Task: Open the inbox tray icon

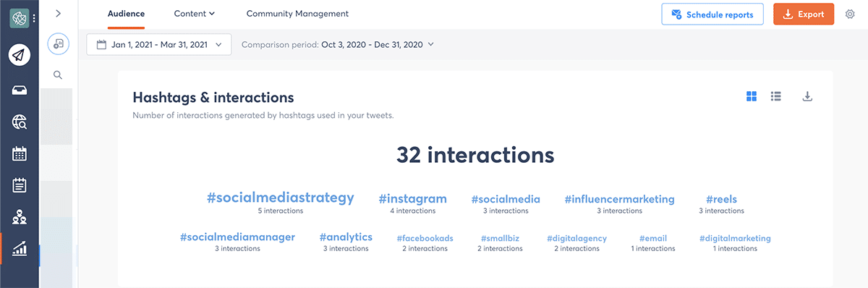Action: [x=20, y=90]
